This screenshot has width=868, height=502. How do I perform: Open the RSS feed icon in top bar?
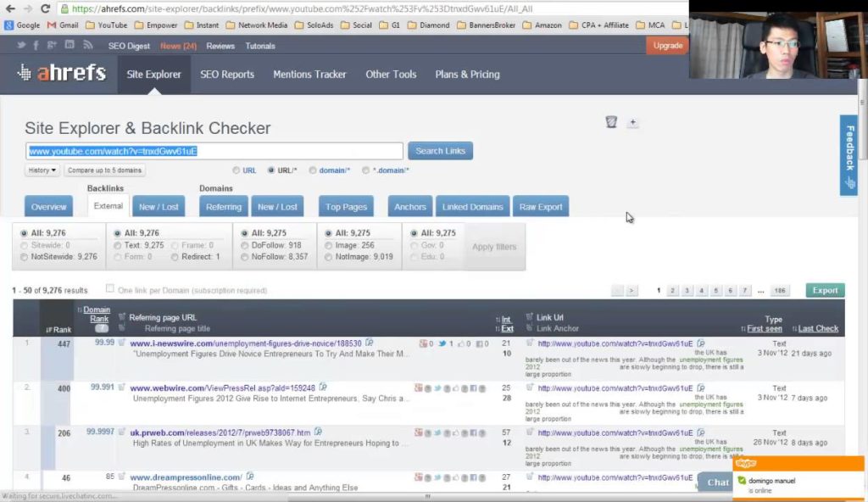click(88, 46)
